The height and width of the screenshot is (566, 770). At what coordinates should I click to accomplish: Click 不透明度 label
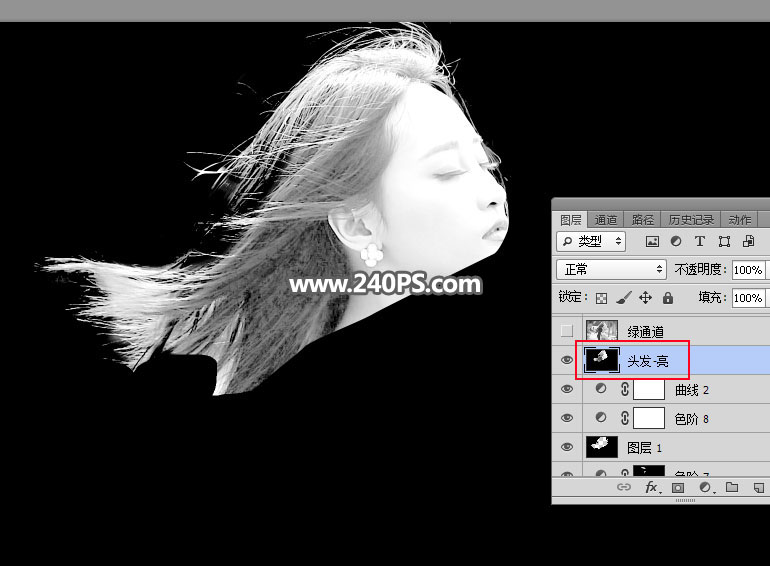point(700,270)
